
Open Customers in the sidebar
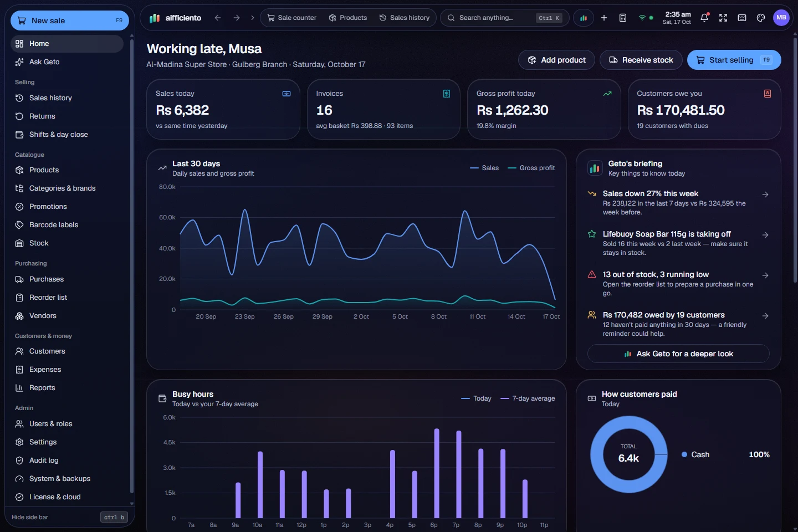click(x=66, y=351)
